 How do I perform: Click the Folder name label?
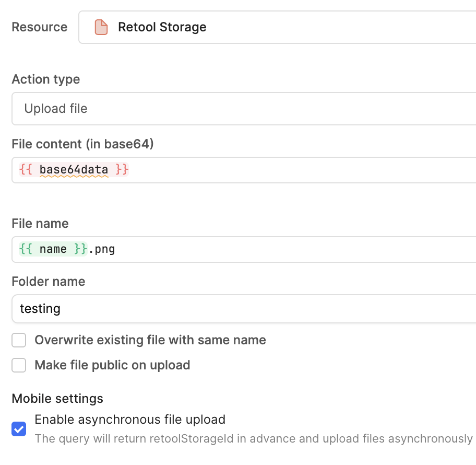point(49,282)
